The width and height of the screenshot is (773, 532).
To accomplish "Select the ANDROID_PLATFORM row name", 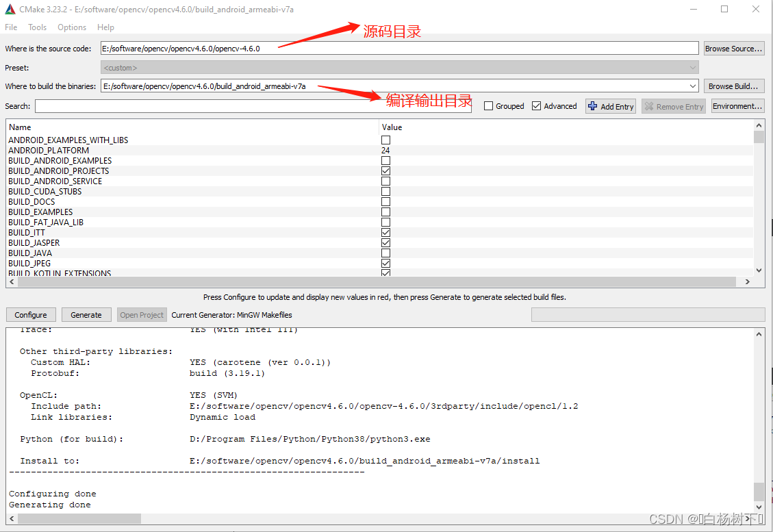I will click(49, 151).
